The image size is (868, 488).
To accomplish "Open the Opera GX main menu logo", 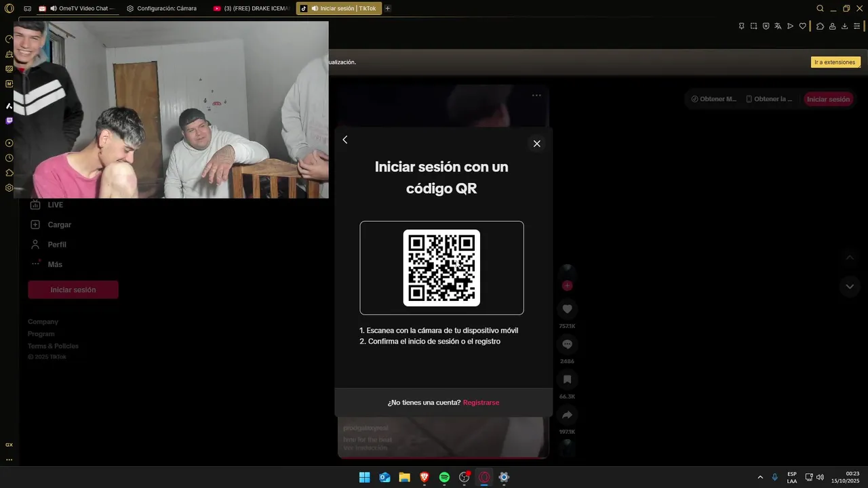I will click(x=9, y=8).
